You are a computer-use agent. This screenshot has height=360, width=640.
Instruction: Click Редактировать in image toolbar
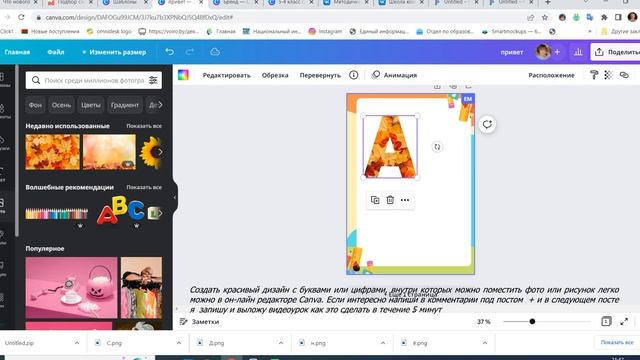pos(227,75)
